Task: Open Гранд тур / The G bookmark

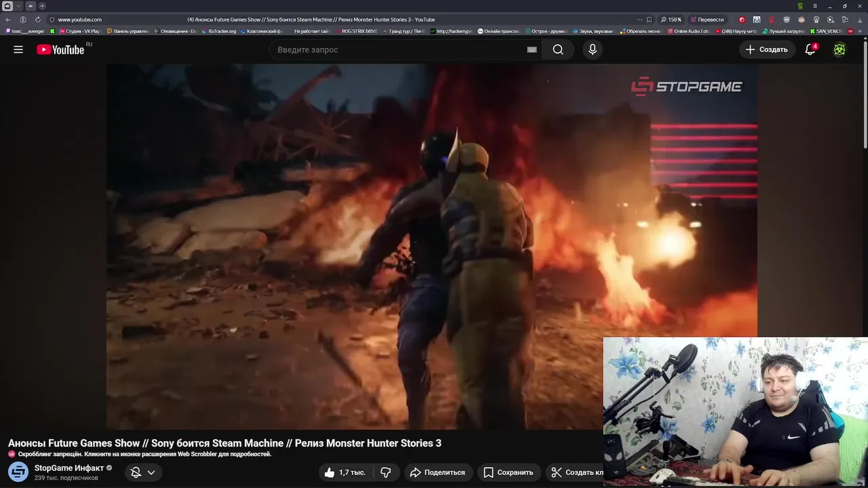Action: coord(404,31)
